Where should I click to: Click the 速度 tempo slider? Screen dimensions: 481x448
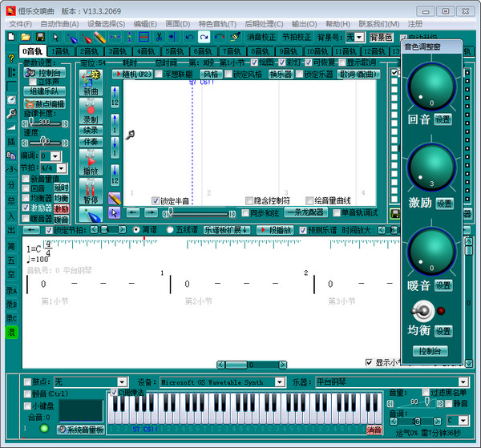pyautogui.click(x=44, y=143)
